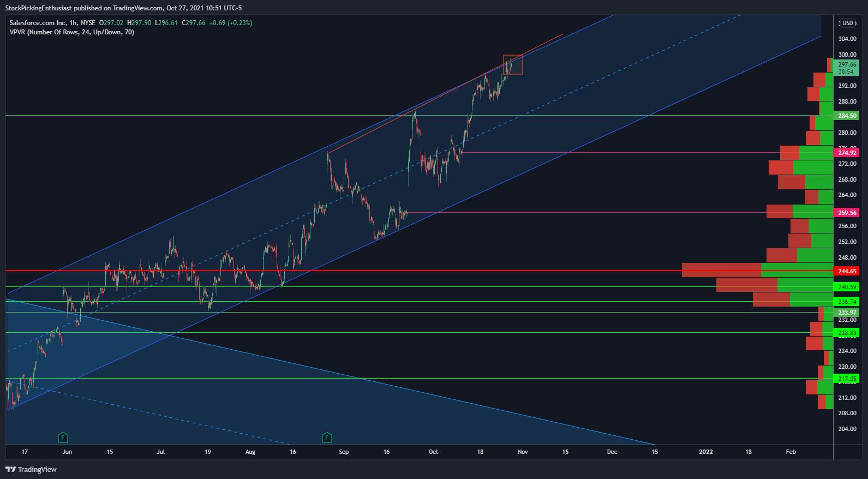Click the bar countdown timer 38:54

point(846,71)
